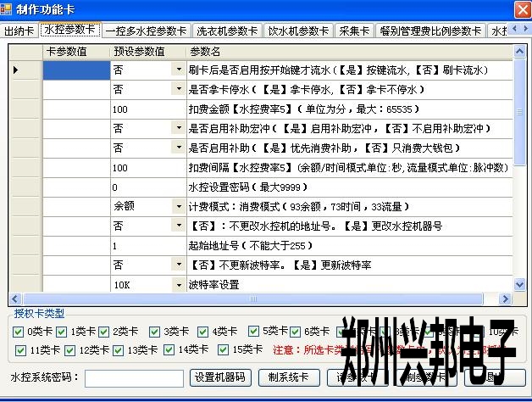Toggle the 15类卡 checkbox
Screen dimensions: 532x402
point(224,349)
